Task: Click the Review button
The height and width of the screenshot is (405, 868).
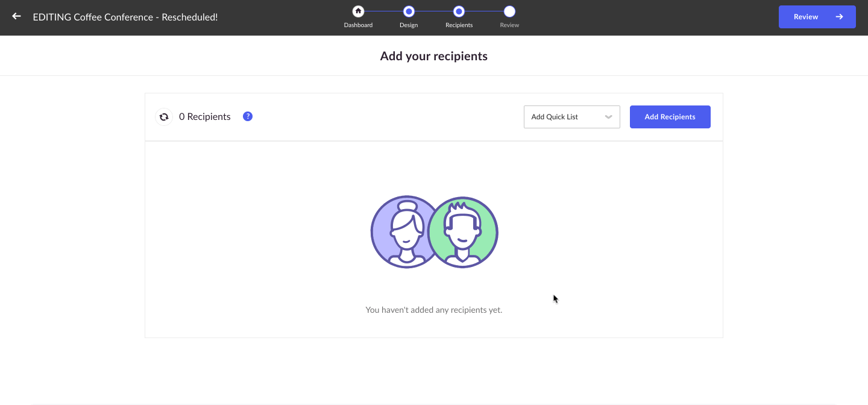Action: pyautogui.click(x=817, y=17)
